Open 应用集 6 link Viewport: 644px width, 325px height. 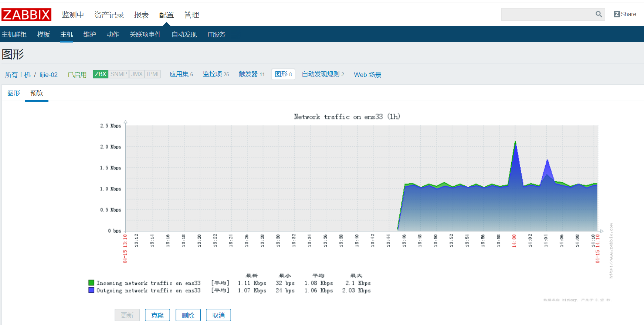[181, 74]
